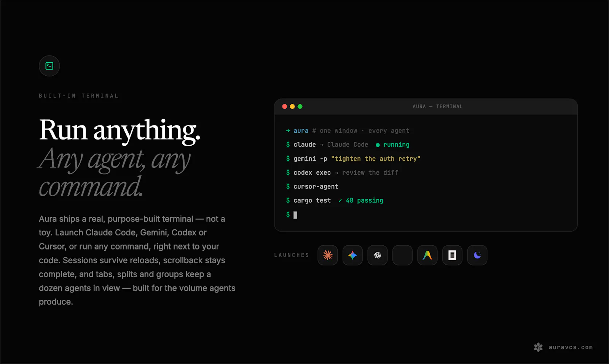Launch the rainbow arch 'A' agent icon
The height and width of the screenshot is (364, 609).
point(427,255)
